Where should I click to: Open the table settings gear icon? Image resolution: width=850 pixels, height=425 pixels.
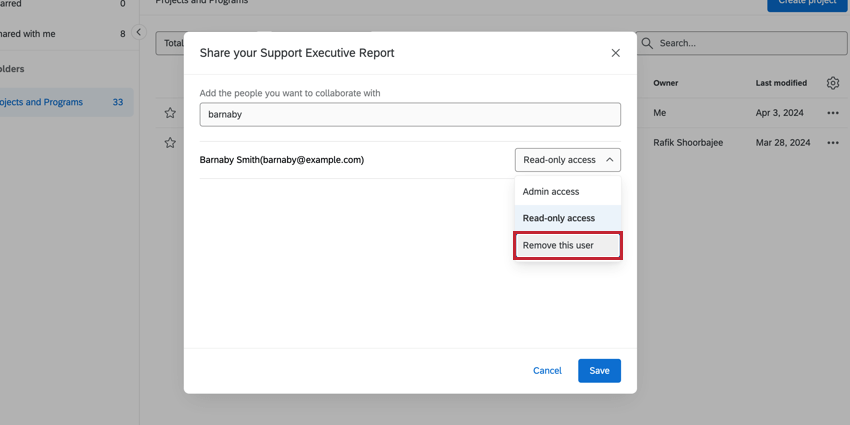click(x=833, y=83)
